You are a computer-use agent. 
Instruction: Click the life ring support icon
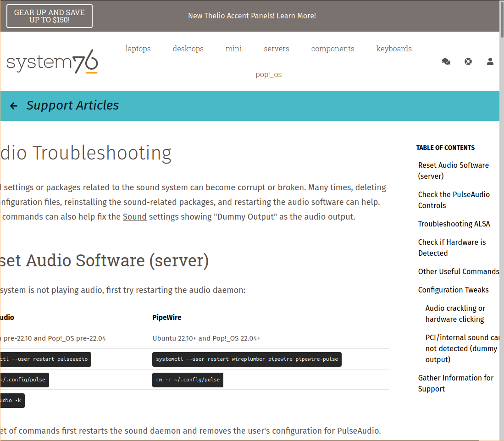(x=468, y=61)
